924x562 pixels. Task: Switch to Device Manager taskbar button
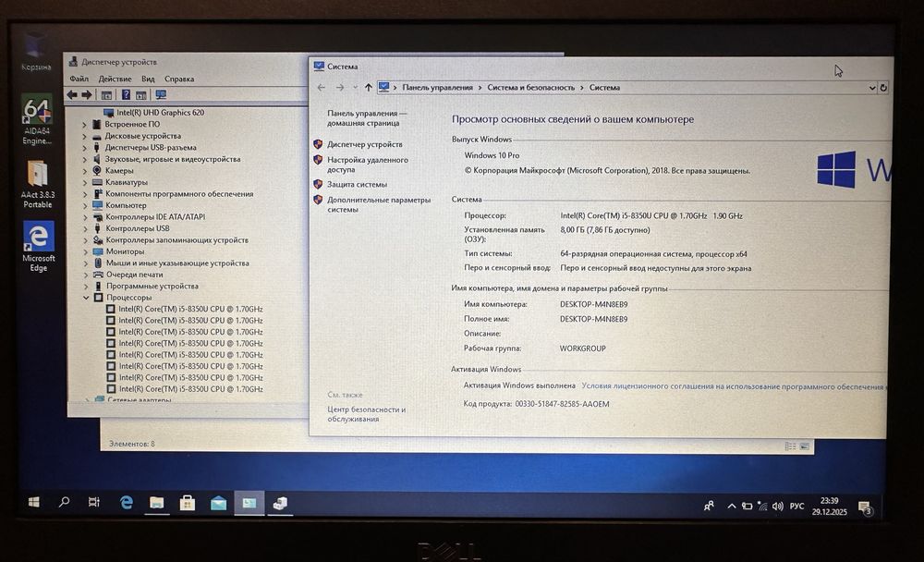tap(281, 503)
